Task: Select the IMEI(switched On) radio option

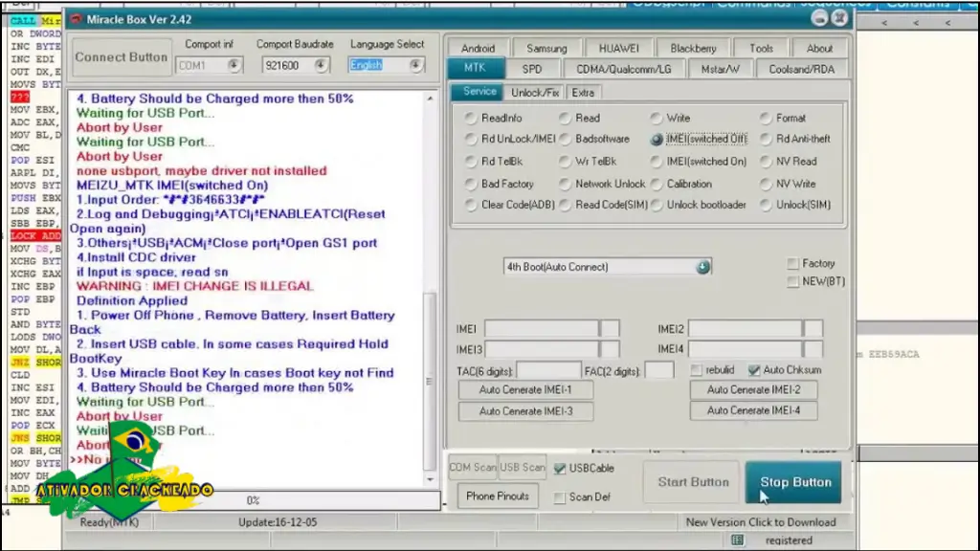Action: [657, 162]
